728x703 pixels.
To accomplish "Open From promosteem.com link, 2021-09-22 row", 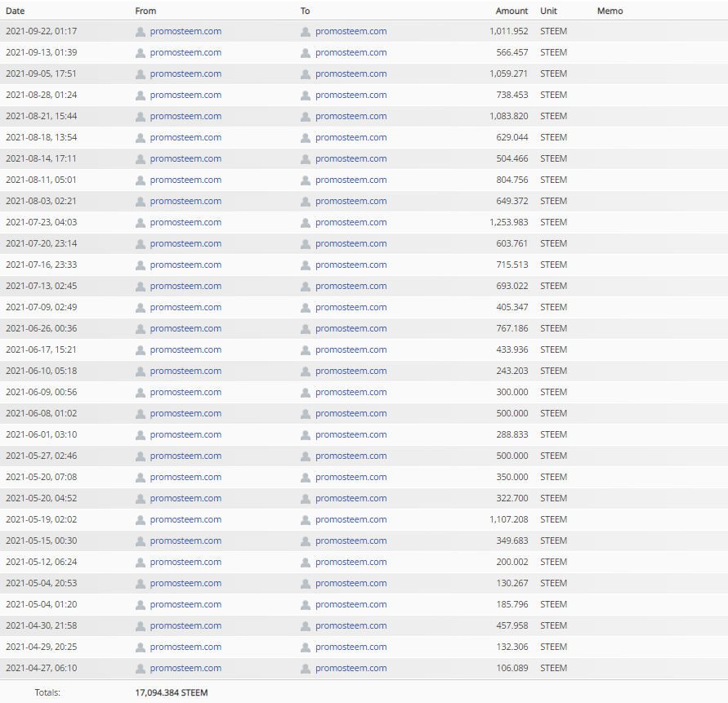I will 185,31.
